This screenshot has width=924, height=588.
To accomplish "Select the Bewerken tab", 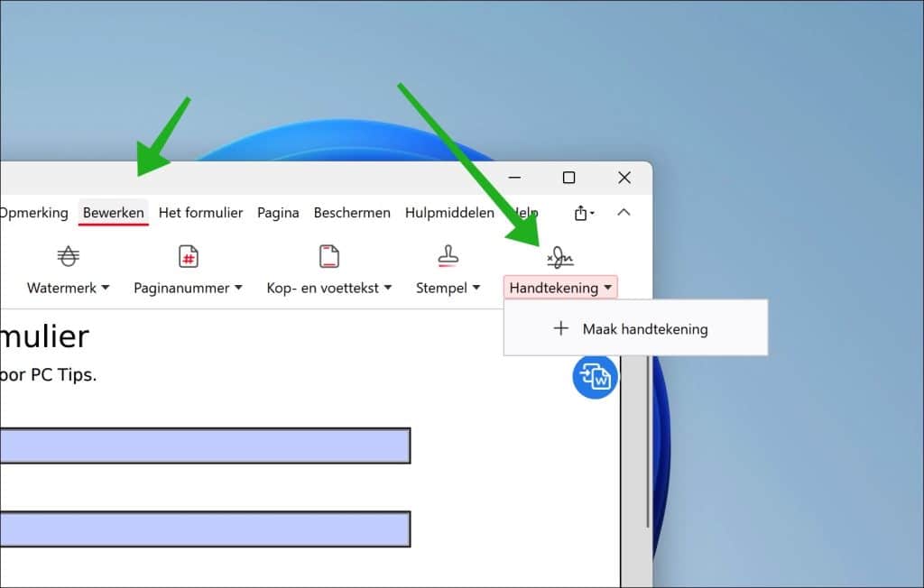I will point(113,213).
